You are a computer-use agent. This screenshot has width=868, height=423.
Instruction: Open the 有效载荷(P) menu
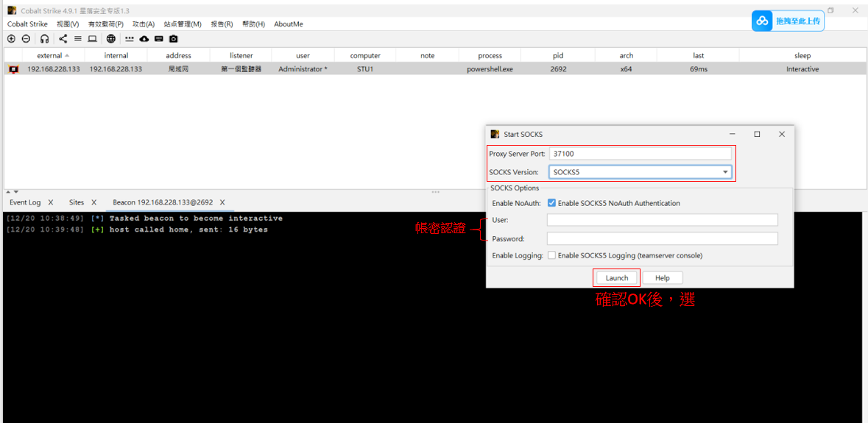point(106,24)
